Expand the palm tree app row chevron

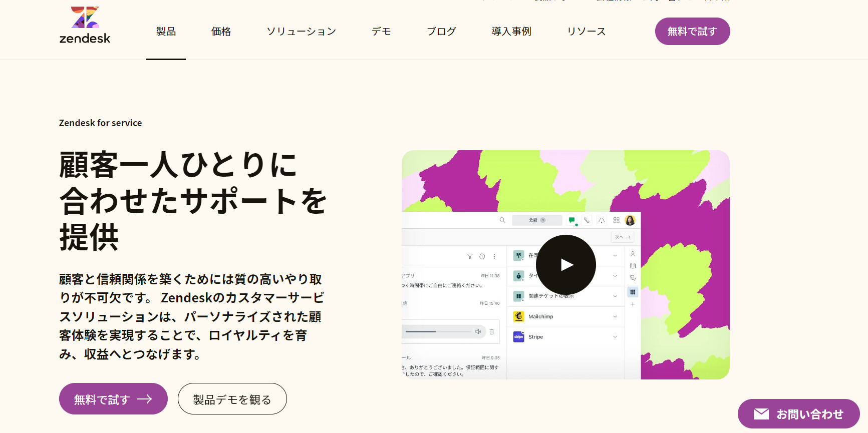click(x=615, y=255)
